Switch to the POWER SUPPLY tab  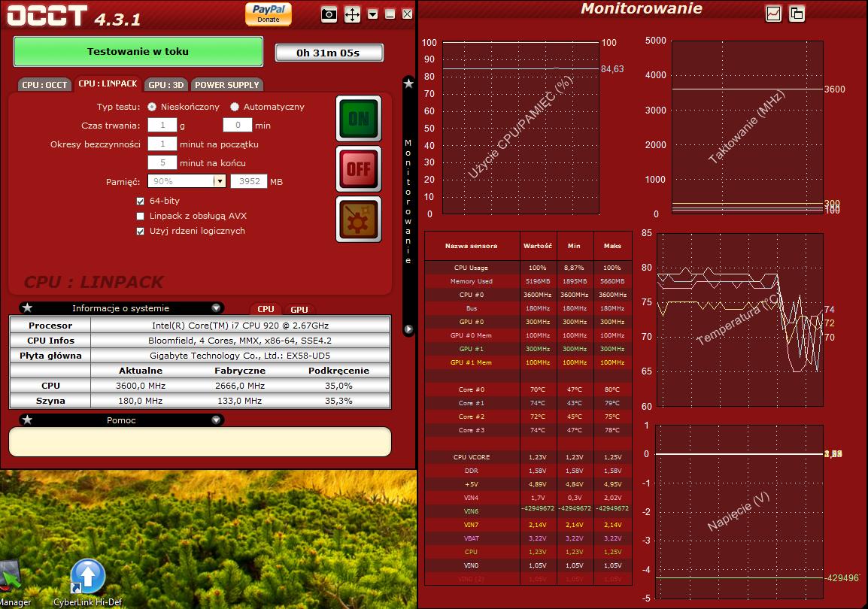227,85
